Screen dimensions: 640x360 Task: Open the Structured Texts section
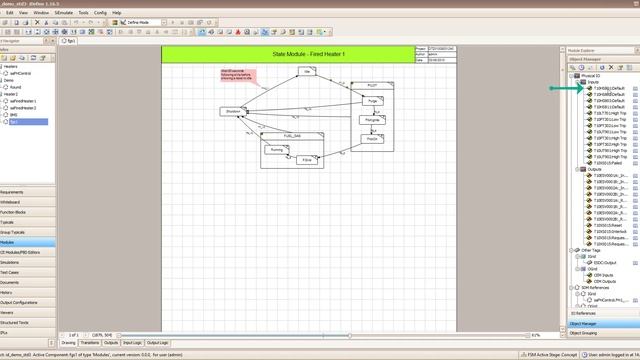pyautogui.click(x=28, y=323)
